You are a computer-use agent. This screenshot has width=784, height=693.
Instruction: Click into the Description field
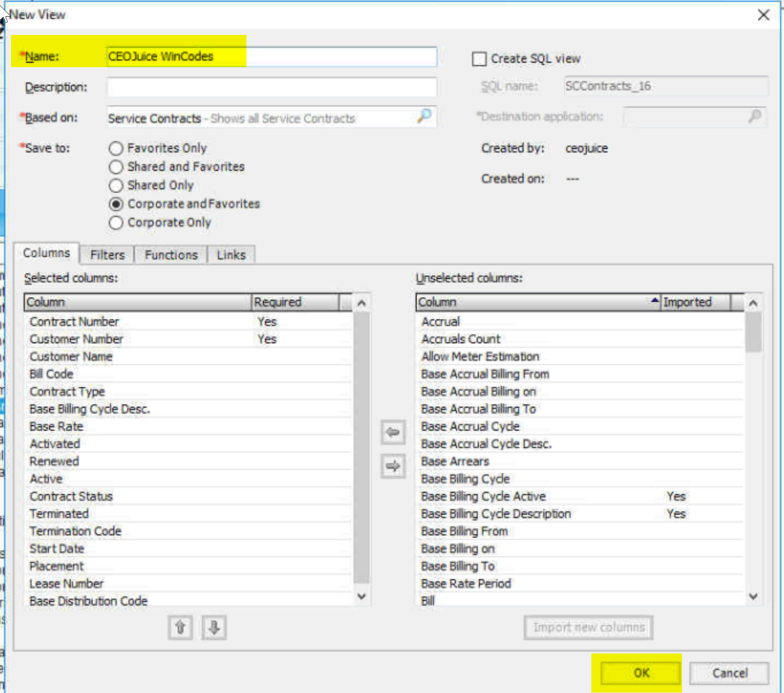coord(272,87)
